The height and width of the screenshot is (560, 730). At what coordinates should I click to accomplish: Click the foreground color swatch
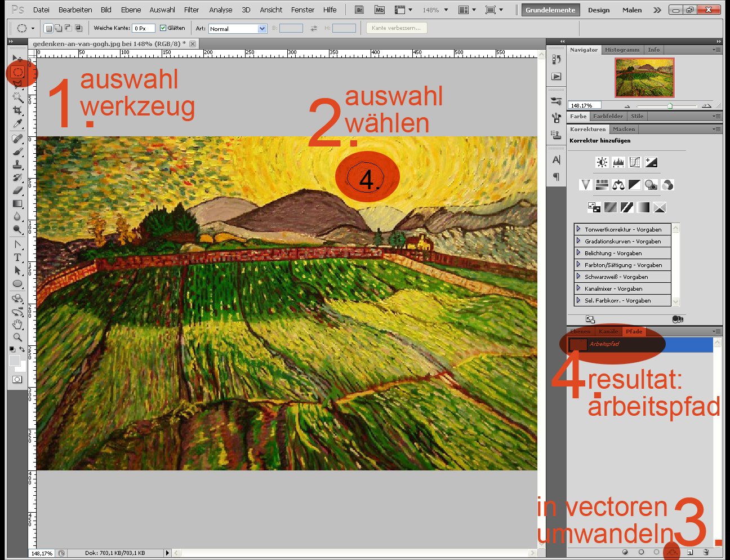[x=14, y=361]
